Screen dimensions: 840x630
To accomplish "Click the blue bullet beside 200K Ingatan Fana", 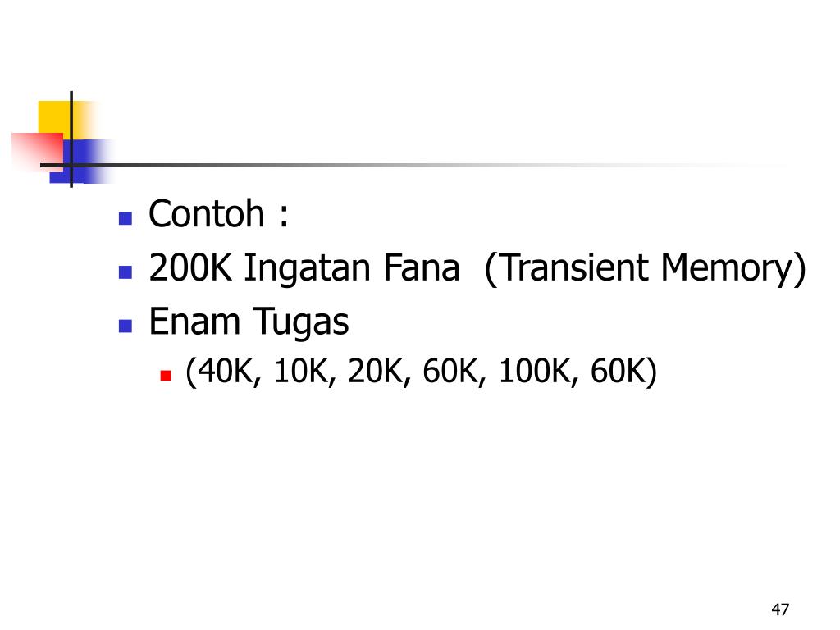I will click(126, 272).
